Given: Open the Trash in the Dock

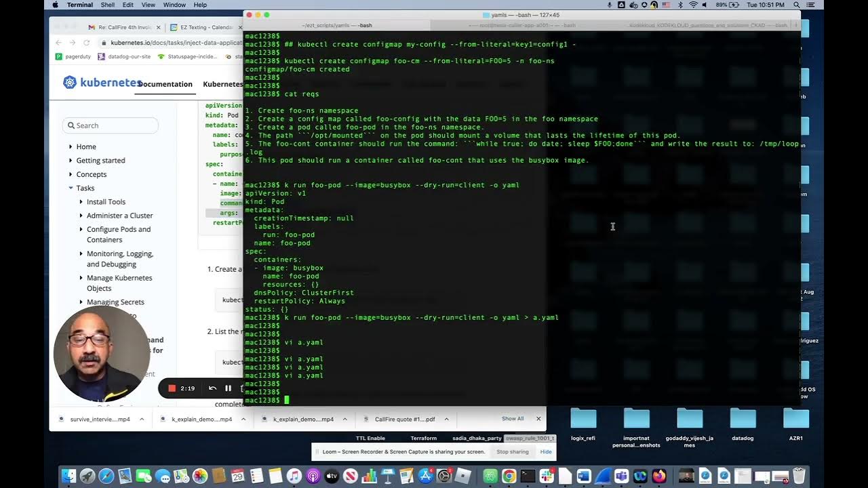Looking at the screenshot, I should tap(799, 476).
